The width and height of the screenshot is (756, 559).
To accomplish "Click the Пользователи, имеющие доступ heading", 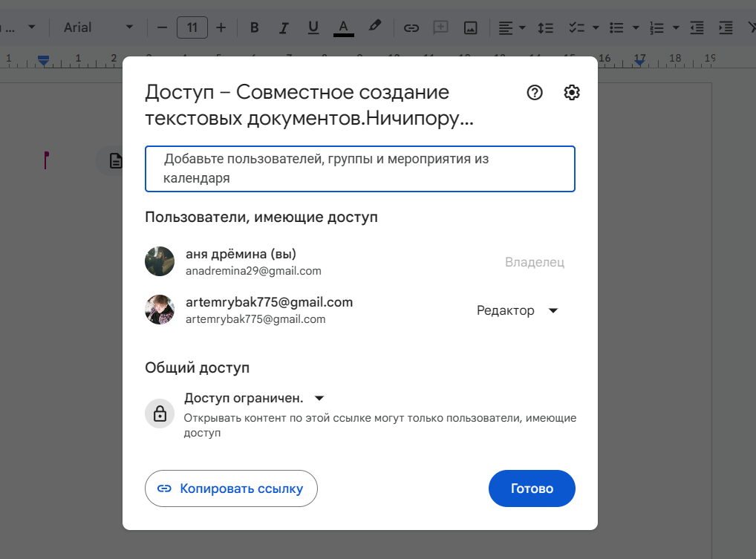I will tap(261, 218).
